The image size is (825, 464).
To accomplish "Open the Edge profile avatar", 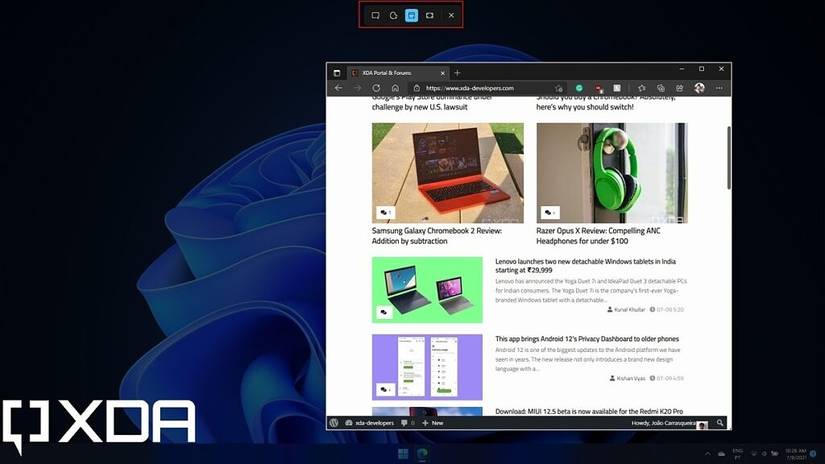I will click(x=699, y=88).
